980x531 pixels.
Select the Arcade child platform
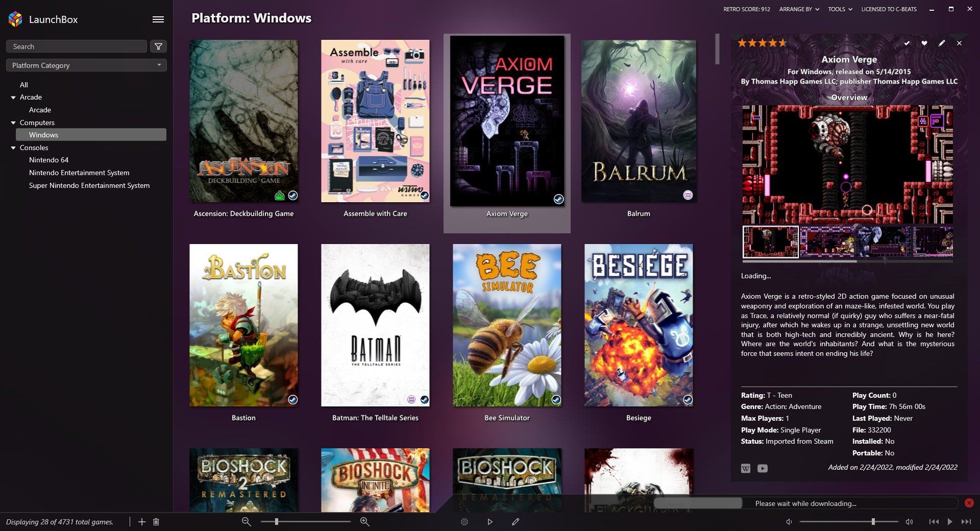point(40,110)
